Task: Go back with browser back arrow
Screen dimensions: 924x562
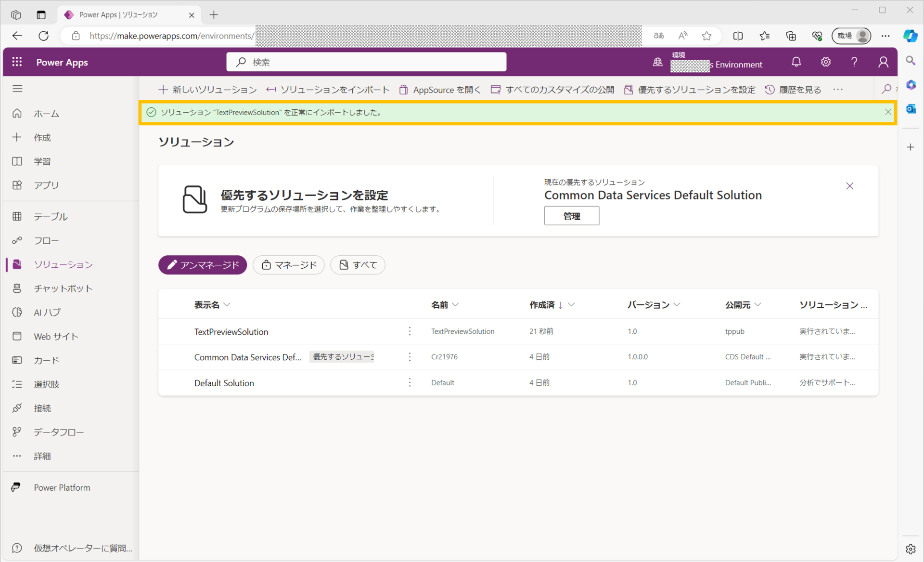Action: [x=17, y=36]
